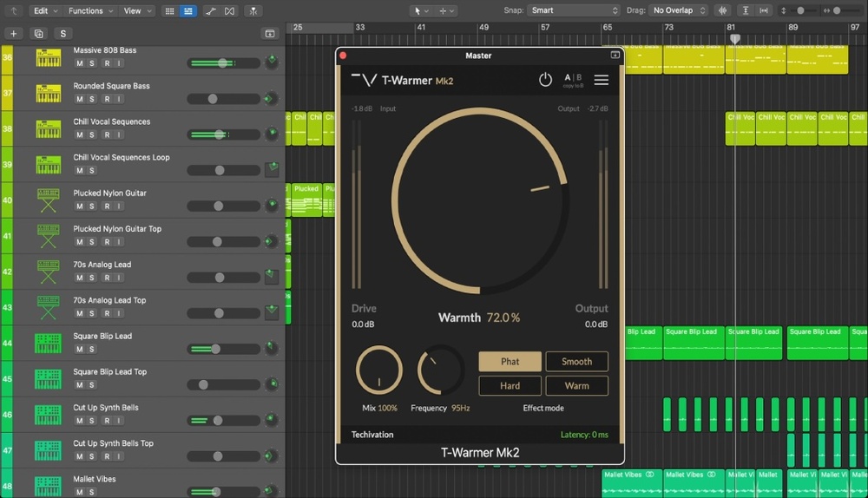The height and width of the screenshot is (498, 868).
Task: Record-enable the 70s Analog Lead track
Action: pos(106,278)
